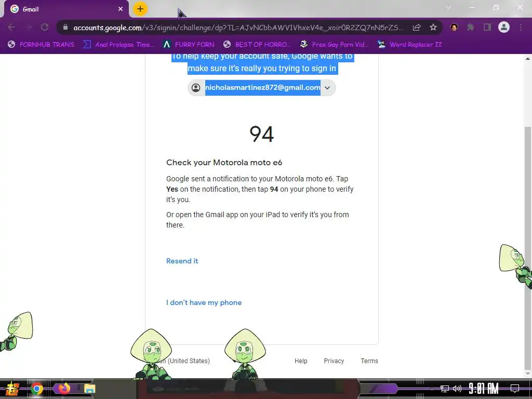This screenshot has height=399, width=532.
Task: Toggle the browser side panel icon
Action: click(x=487, y=27)
